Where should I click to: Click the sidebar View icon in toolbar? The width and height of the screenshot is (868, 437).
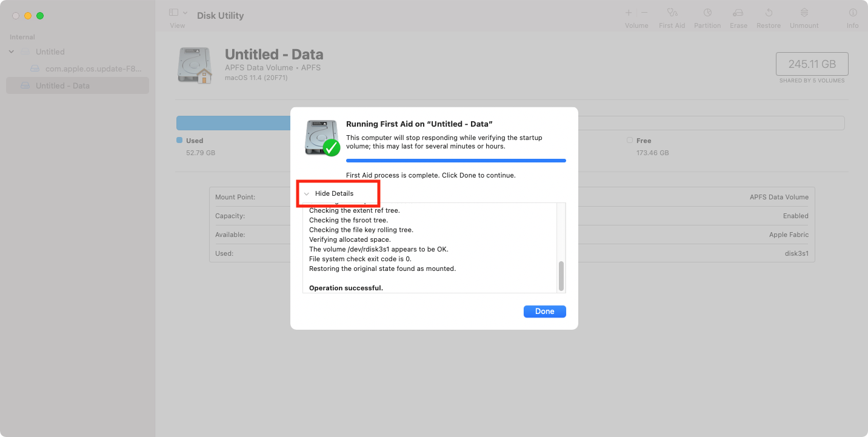[x=173, y=13]
